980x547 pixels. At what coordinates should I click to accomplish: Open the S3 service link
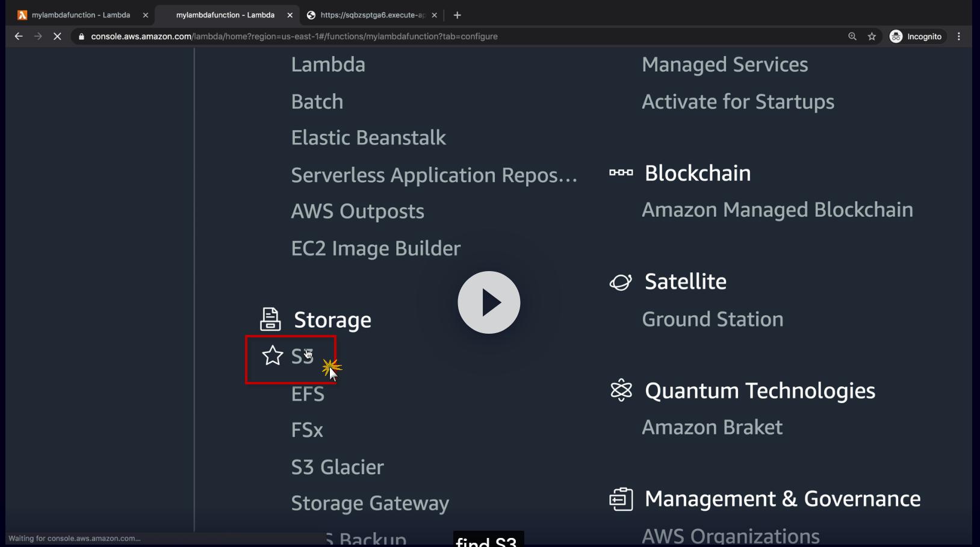(x=302, y=356)
